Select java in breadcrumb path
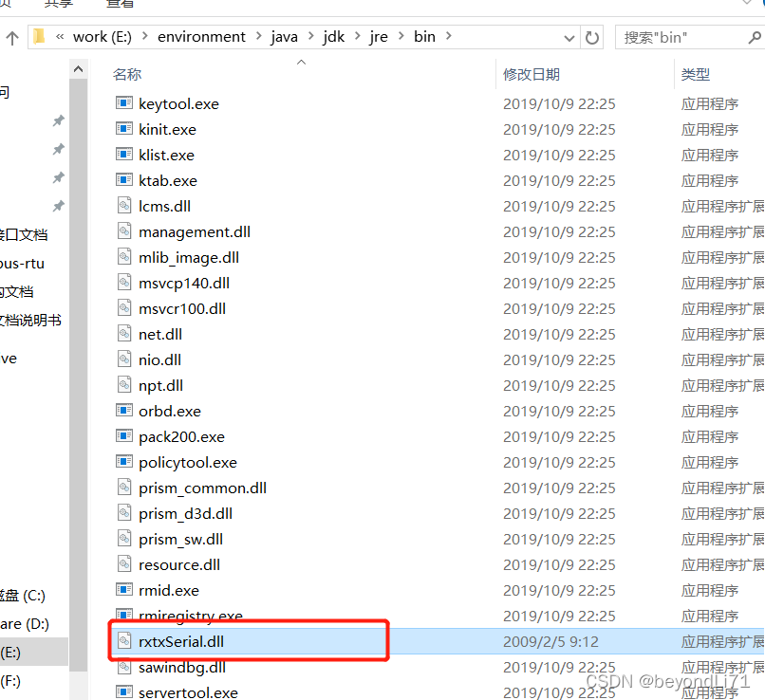The width and height of the screenshot is (765, 700). pyautogui.click(x=285, y=37)
